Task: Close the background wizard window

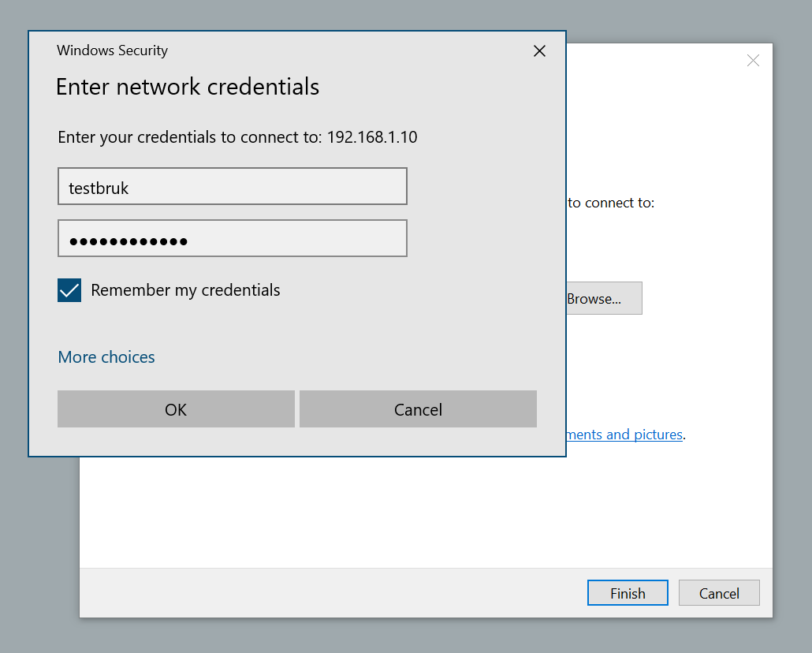Action: tap(753, 61)
